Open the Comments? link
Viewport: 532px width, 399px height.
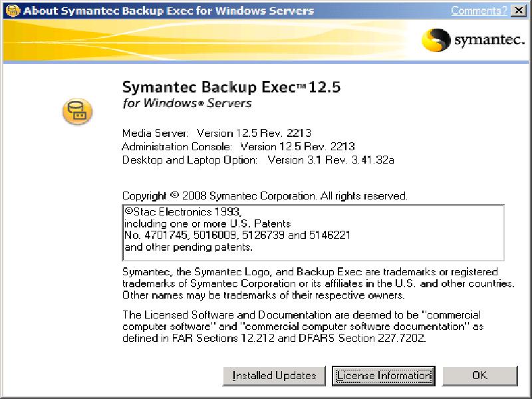pyautogui.click(x=478, y=11)
